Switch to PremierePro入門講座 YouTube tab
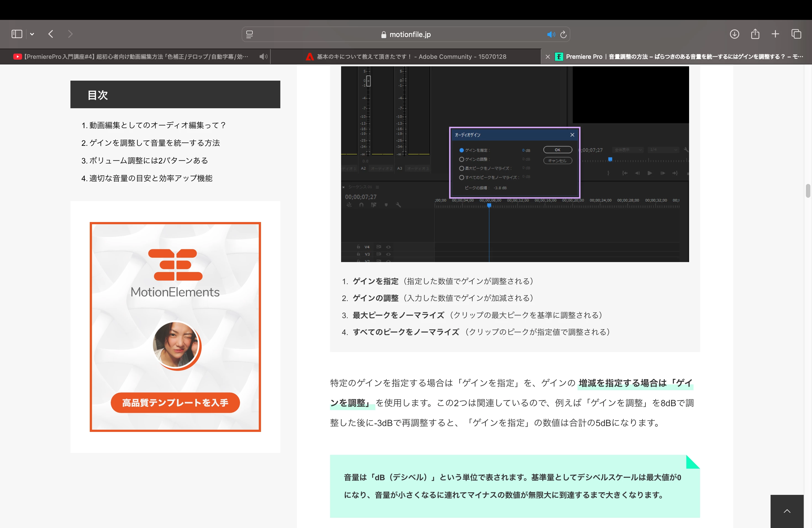This screenshot has height=528, width=812. tap(136, 57)
